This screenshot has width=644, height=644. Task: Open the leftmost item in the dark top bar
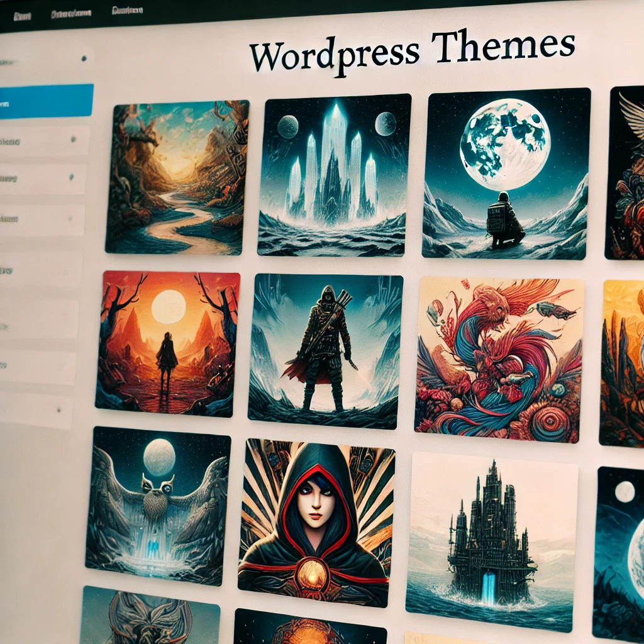pyautogui.click(x=22, y=16)
